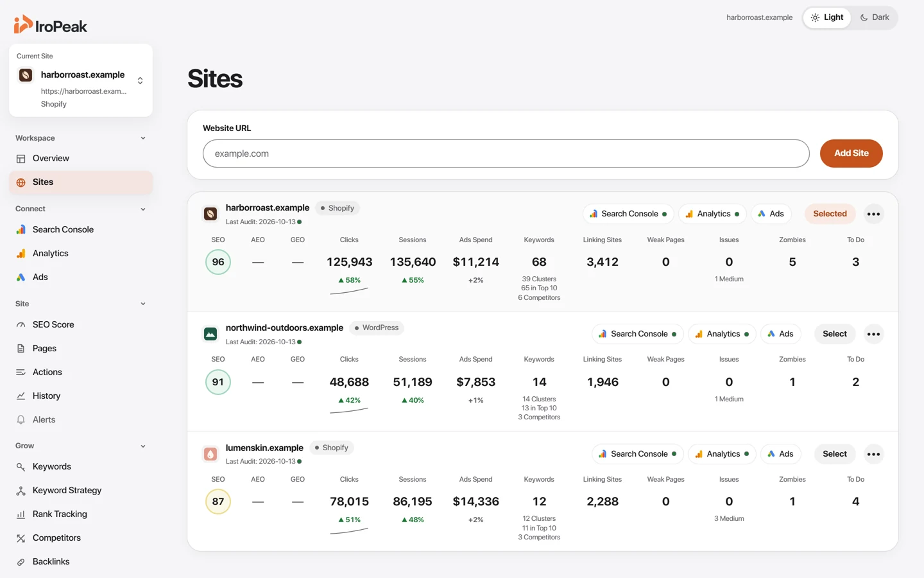Click the 125,943 clicks value

349,262
